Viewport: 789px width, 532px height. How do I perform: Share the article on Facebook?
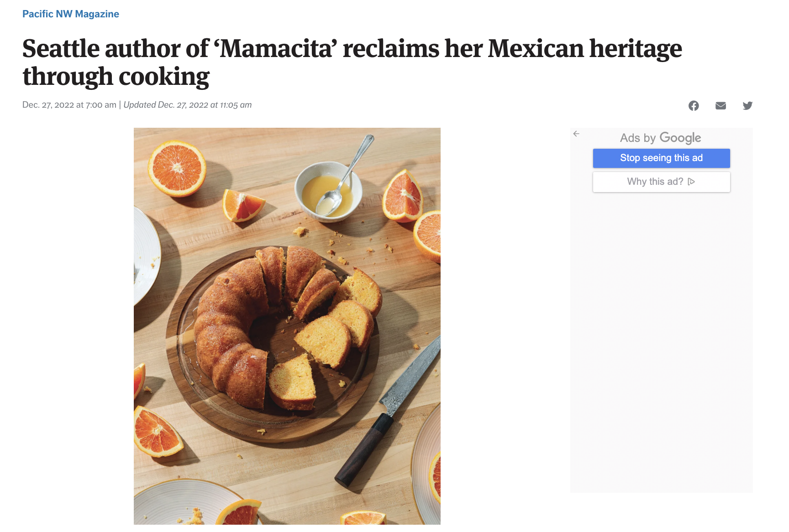pos(694,106)
